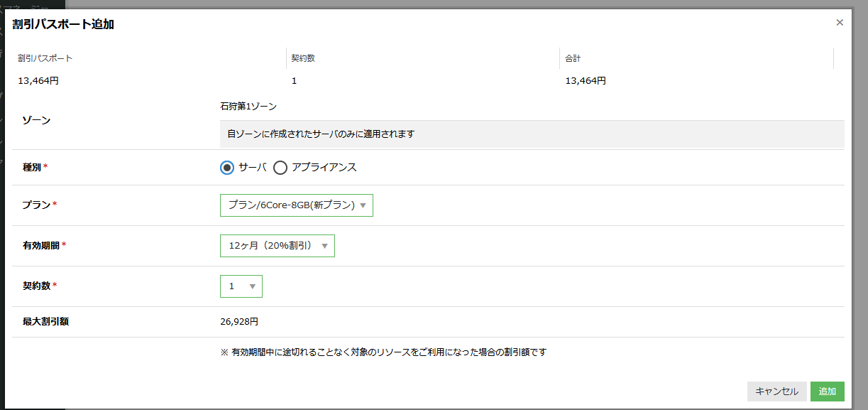The image size is (868, 410).
Task: Open the プラン/6Core-8GB plan dropdown
Action: [x=296, y=205]
